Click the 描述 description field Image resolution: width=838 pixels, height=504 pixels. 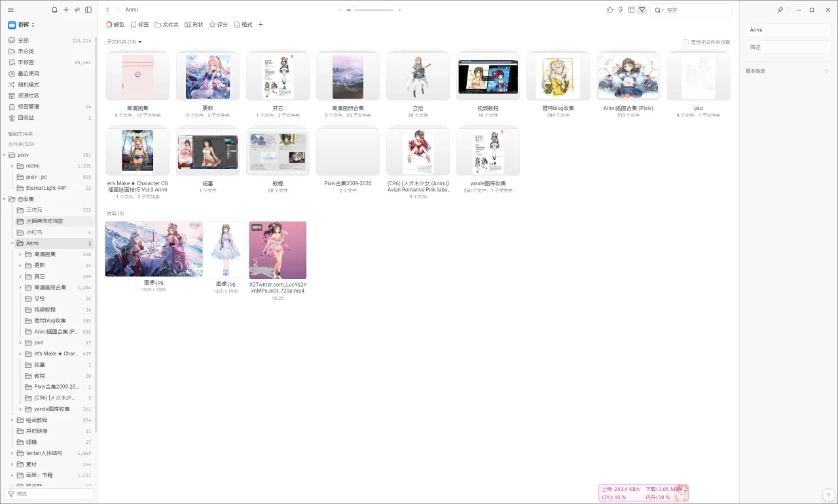788,47
